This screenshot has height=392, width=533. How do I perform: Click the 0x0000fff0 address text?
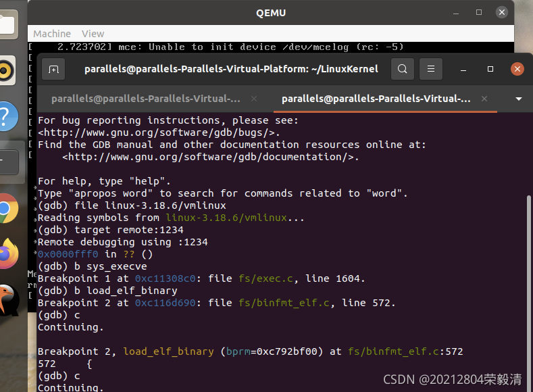coord(68,254)
